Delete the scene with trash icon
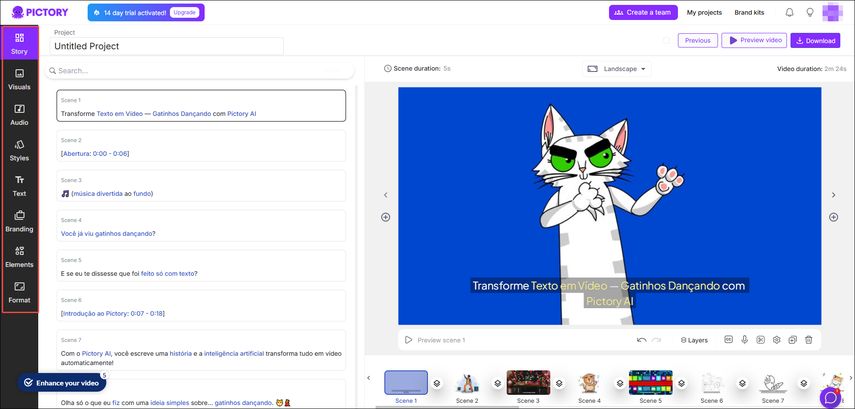The width and height of the screenshot is (855, 409). [x=809, y=340]
